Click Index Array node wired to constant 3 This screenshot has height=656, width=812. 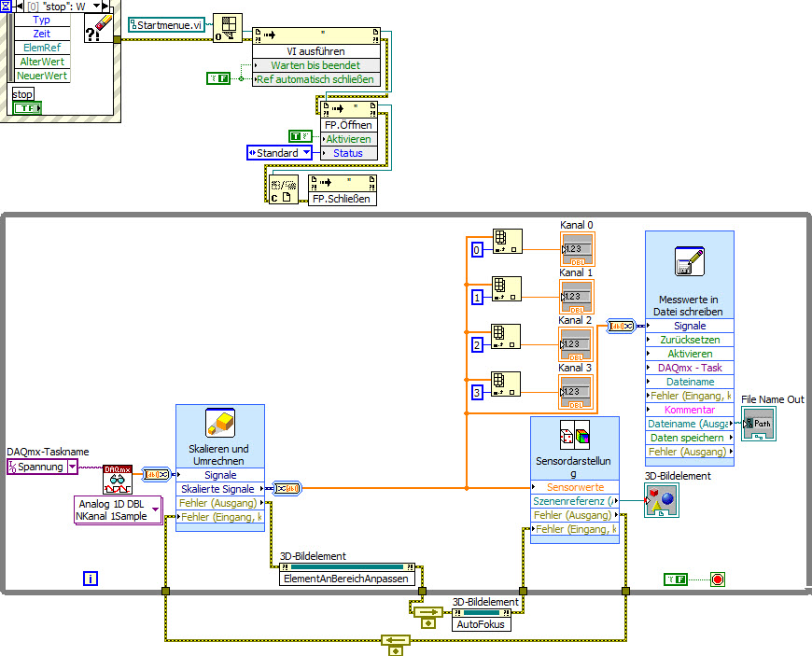[x=506, y=384]
